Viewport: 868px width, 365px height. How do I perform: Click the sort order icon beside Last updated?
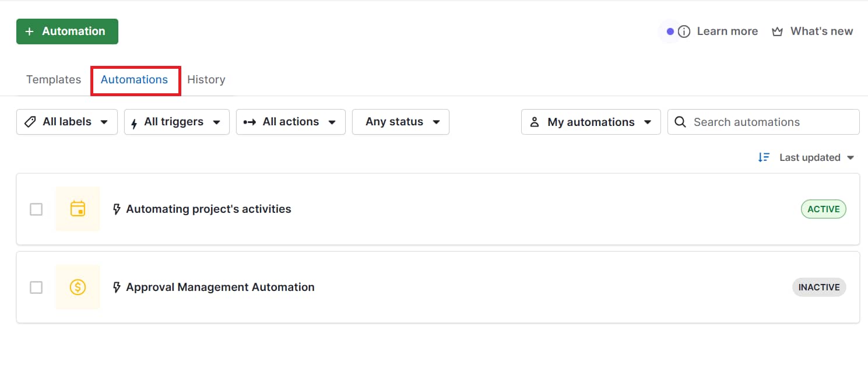click(764, 157)
